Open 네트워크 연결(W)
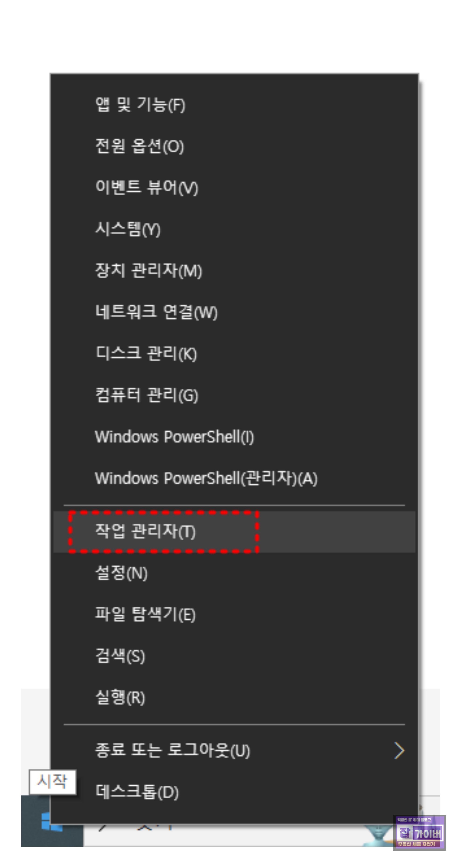This screenshot has width=461, height=868. (x=234, y=312)
